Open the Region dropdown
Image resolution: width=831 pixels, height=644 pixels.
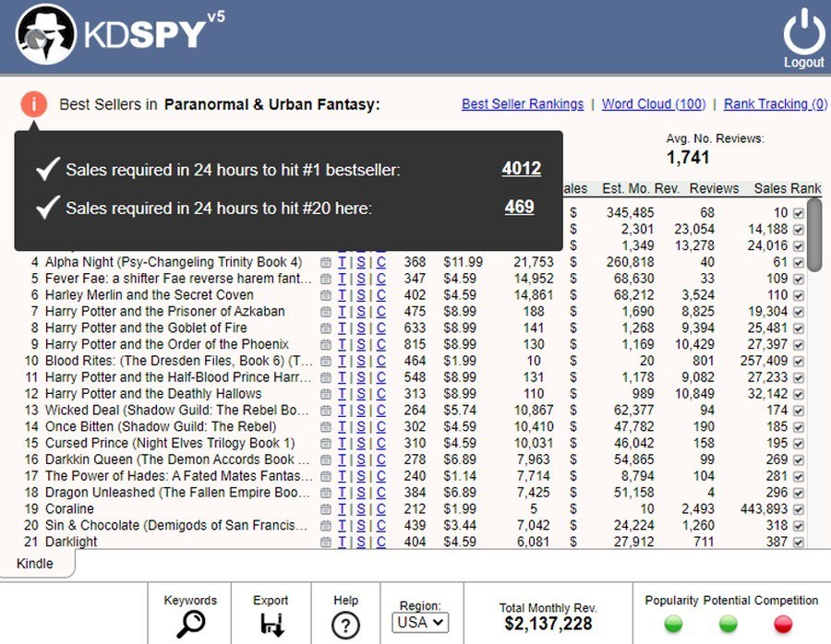click(x=422, y=623)
